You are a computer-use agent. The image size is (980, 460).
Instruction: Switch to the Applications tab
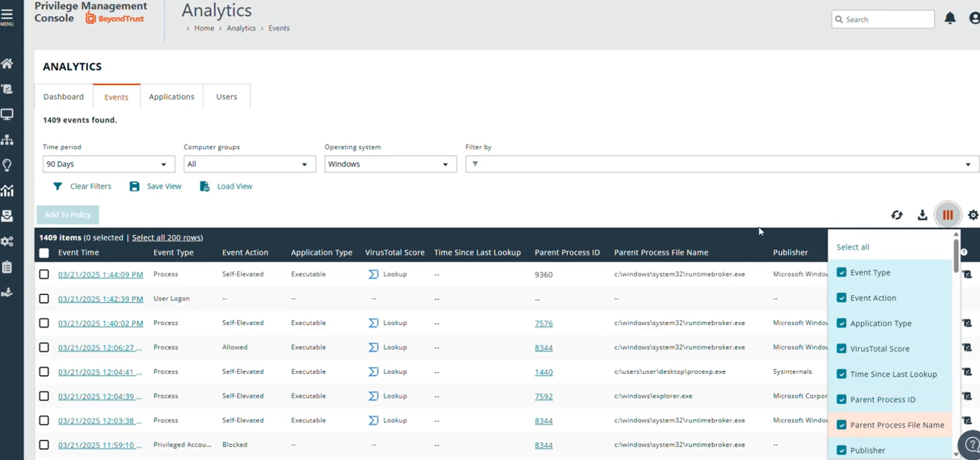click(x=171, y=97)
